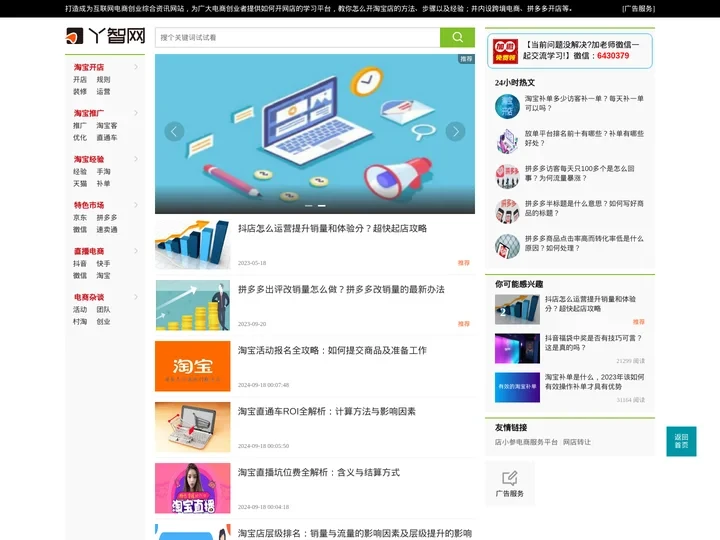Expand 淘宝推广 category chevron
The width and height of the screenshot is (720, 540).
136,113
